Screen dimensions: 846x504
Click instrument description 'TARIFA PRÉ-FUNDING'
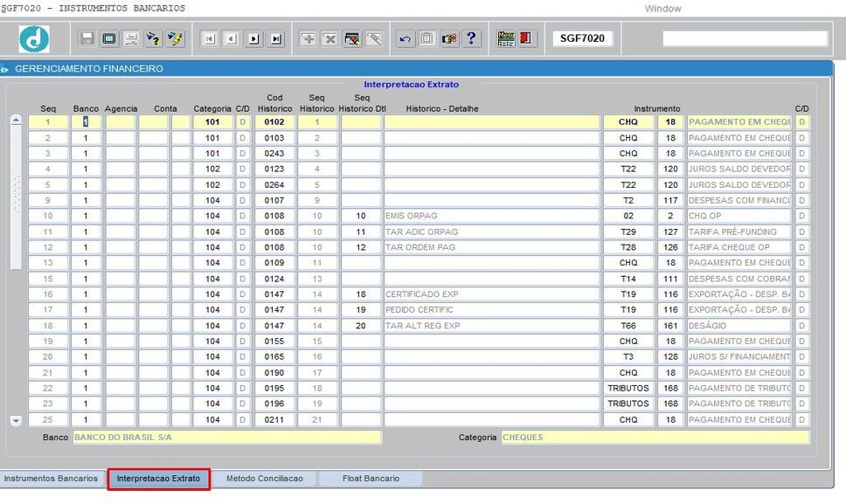point(739,231)
